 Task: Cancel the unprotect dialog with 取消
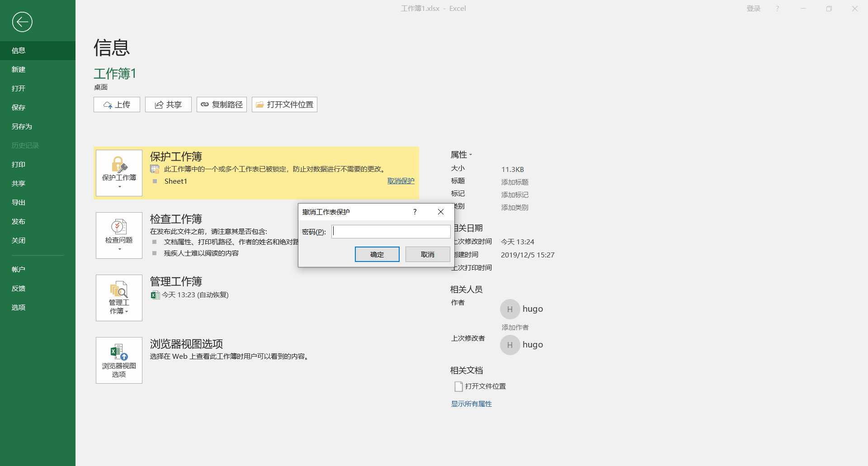[x=428, y=254]
